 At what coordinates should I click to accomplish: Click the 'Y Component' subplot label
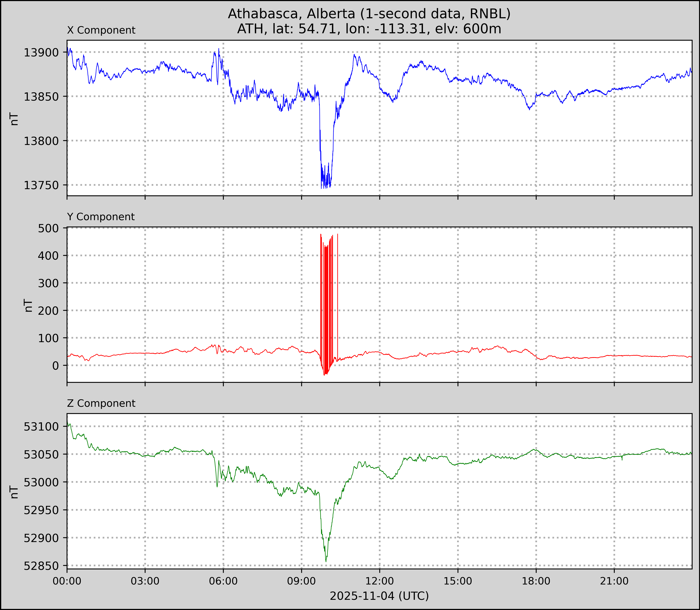click(101, 217)
